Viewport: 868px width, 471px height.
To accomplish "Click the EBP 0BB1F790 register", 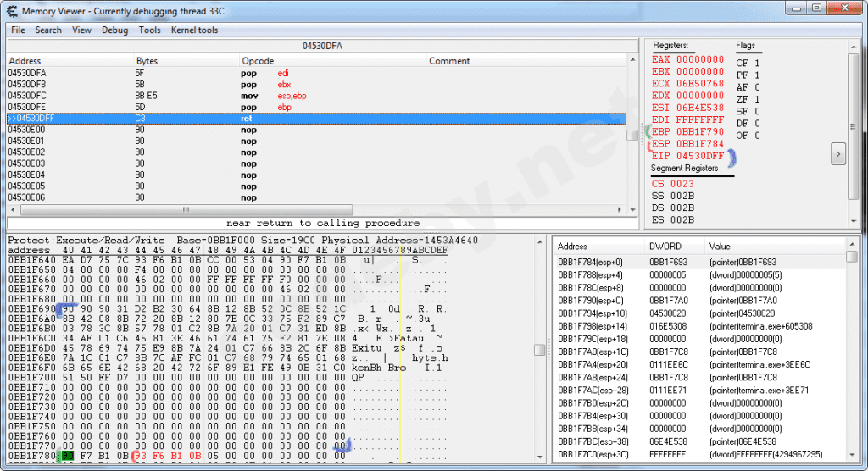I will pyautogui.click(x=687, y=131).
